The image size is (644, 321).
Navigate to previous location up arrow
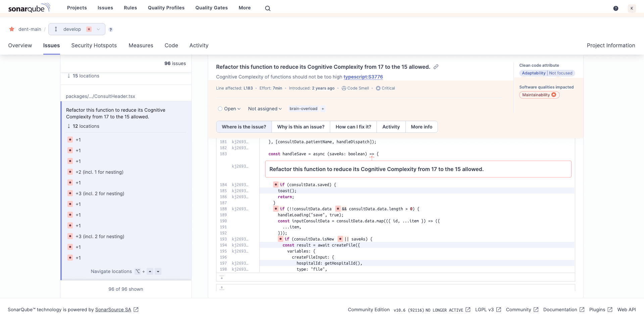coord(150,271)
